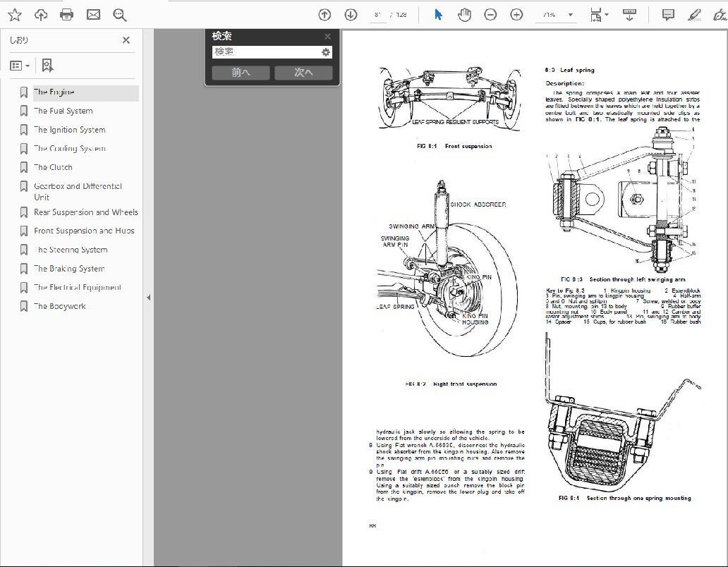Open Front Suspension and Hubs bookmark
This screenshot has width=728, height=567.
84,231
